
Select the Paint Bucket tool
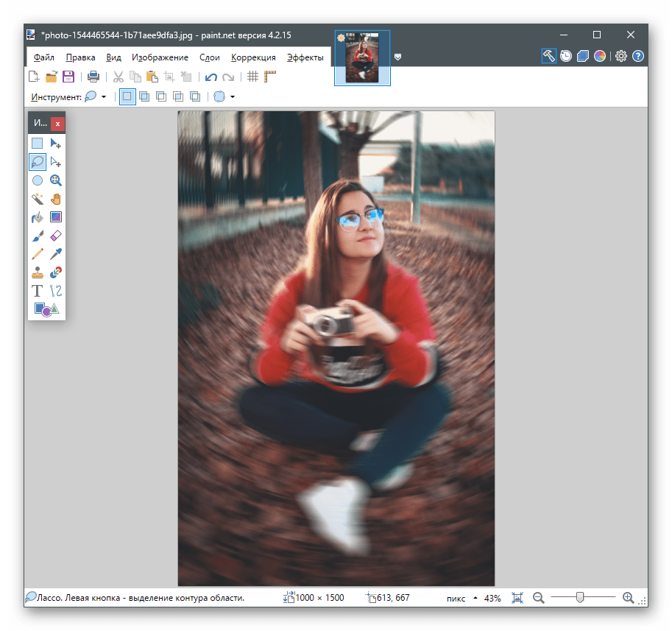tap(38, 217)
